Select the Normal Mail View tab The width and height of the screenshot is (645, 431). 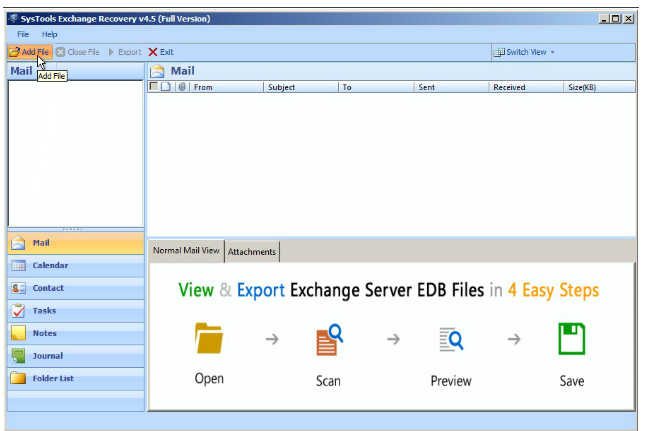coord(186,251)
